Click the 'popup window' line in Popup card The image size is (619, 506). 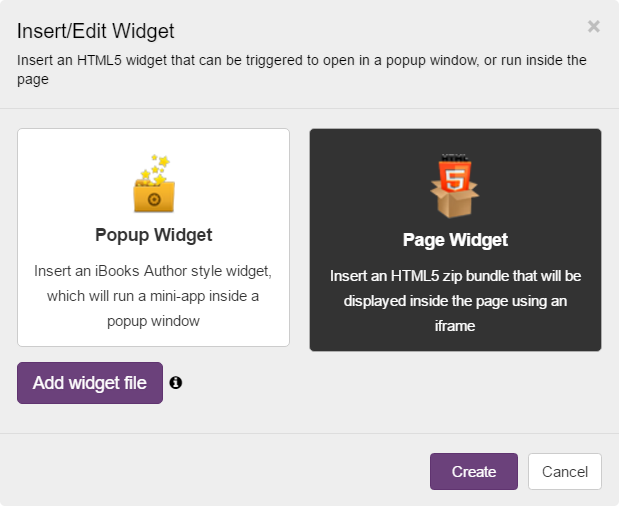click(x=154, y=322)
